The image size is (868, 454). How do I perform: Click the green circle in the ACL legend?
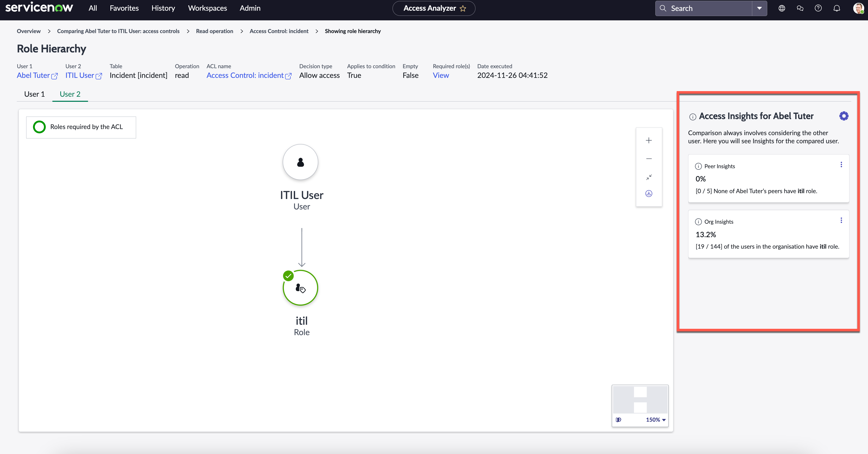coord(39,127)
